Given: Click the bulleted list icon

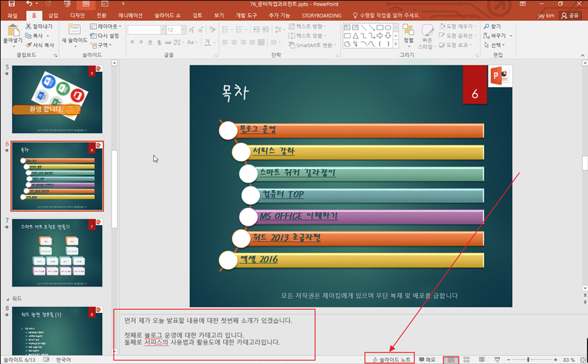Looking at the screenshot, I should [225, 30].
